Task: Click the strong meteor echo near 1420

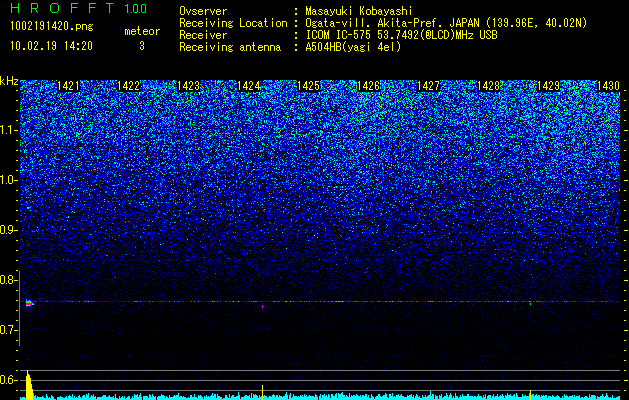Action: [30, 304]
